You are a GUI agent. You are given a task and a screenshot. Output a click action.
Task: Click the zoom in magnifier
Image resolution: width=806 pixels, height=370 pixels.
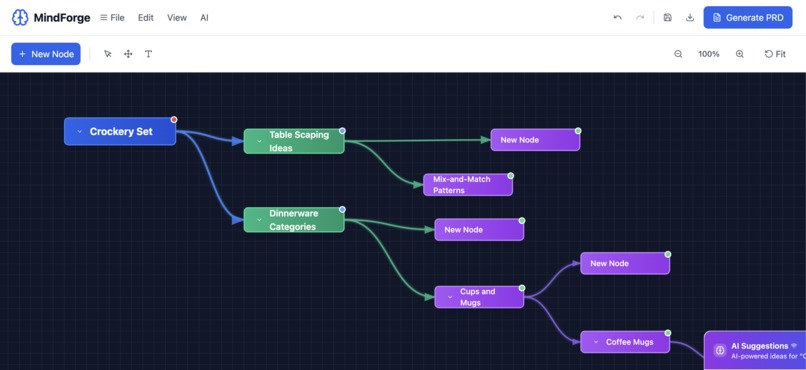740,54
